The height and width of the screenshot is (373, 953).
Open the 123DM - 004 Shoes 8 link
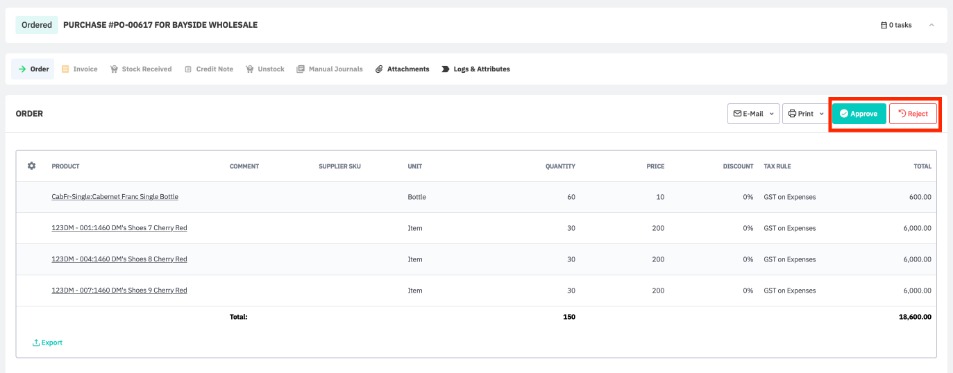coord(119,259)
